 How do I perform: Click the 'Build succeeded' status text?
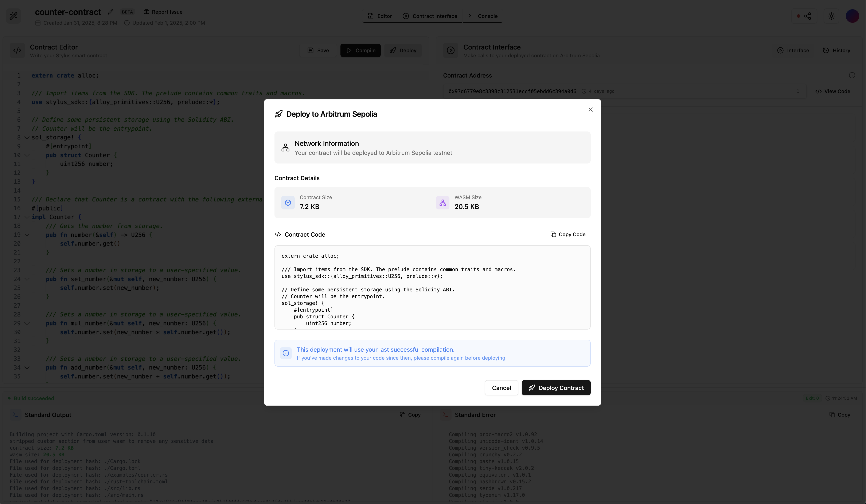click(x=34, y=398)
